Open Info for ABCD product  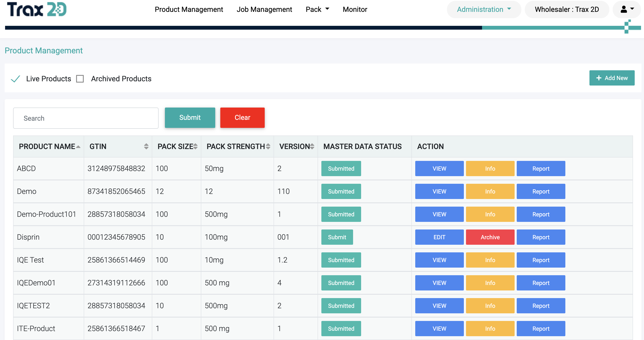point(490,169)
